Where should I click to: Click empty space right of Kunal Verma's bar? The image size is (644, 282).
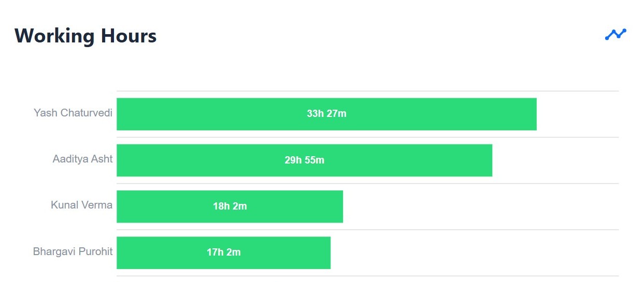pyautogui.click(x=481, y=206)
